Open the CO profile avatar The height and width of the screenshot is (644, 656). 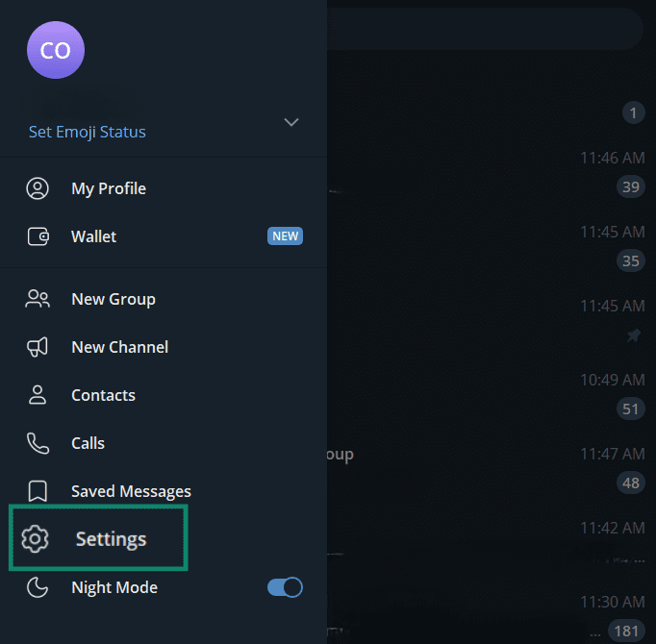point(56,50)
